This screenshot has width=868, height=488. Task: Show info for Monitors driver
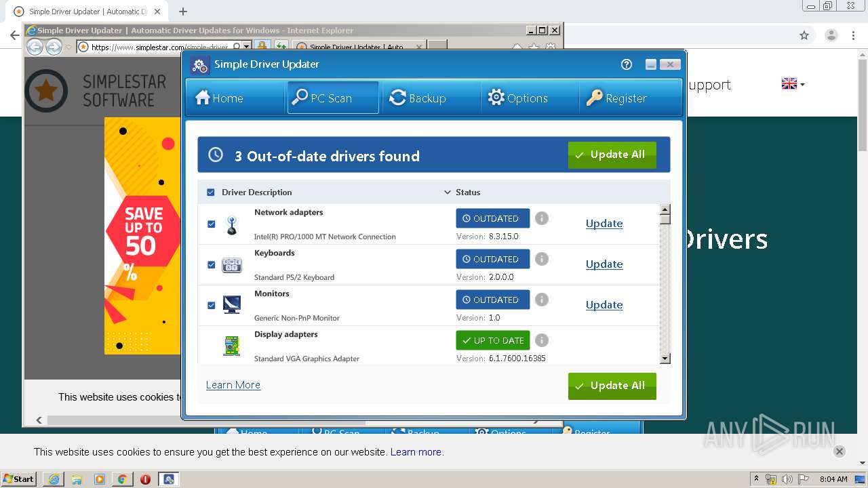tap(541, 300)
